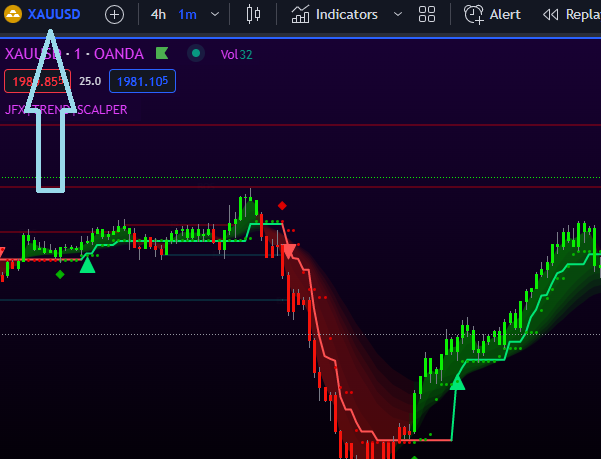601x459 pixels.
Task: Click the market status dot icon
Action: point(196,53)
